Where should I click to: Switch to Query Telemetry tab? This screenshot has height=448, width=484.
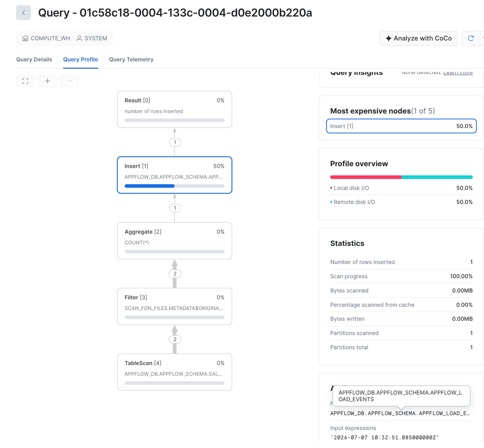pyautogui.click(x=131, y=60)
